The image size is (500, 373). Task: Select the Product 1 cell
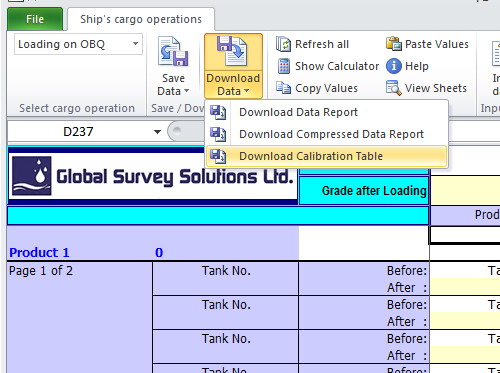click(39, 252)
